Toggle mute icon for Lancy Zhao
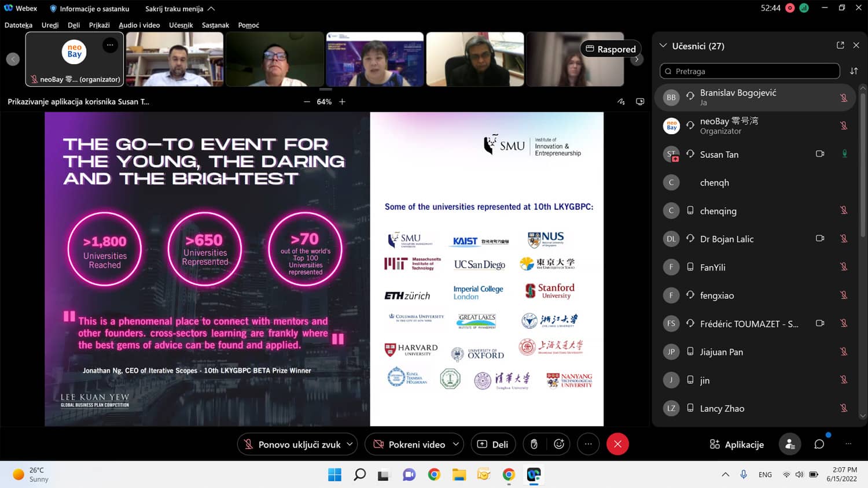The width and height of the screenshot is (868, 488). (844, 408)
